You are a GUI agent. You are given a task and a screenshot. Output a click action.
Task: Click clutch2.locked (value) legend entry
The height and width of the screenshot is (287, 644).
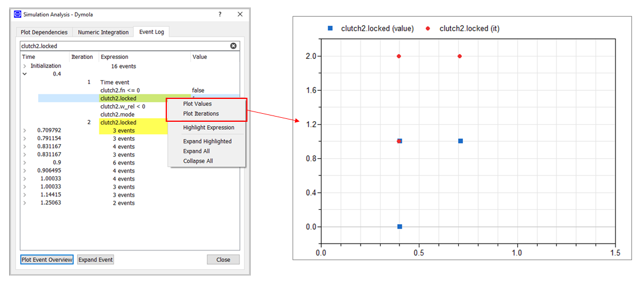(370, 29)
